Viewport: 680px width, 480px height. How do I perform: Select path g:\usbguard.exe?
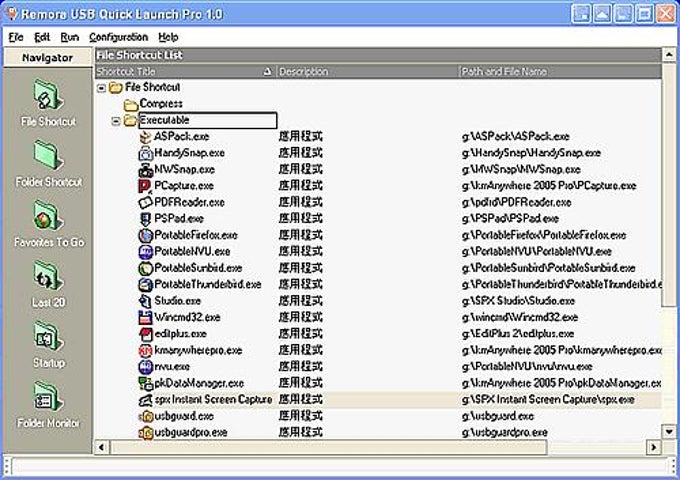pyautogui.click(x=497, y=416)
